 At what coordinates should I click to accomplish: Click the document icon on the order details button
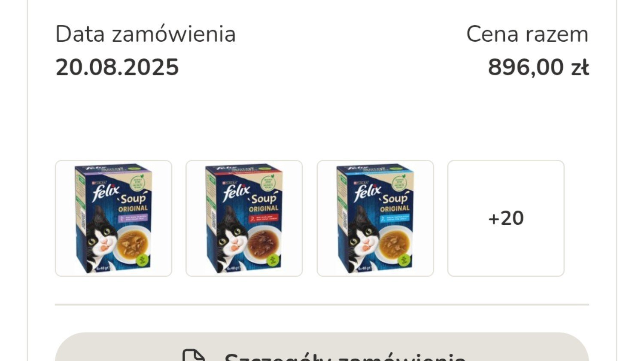tap(194, 356)
